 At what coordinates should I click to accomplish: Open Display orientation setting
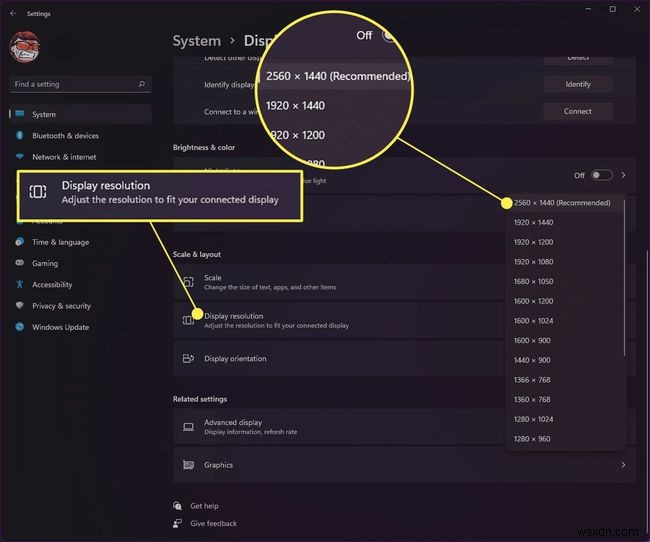[x=339, y=359]
